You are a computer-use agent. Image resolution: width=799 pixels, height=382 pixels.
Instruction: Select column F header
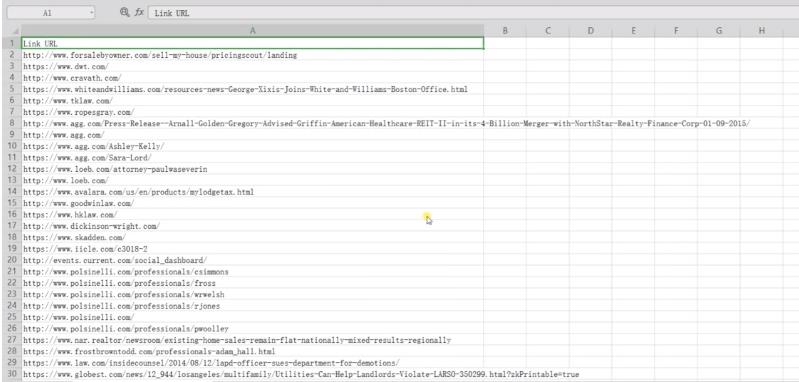pos(676,31)
